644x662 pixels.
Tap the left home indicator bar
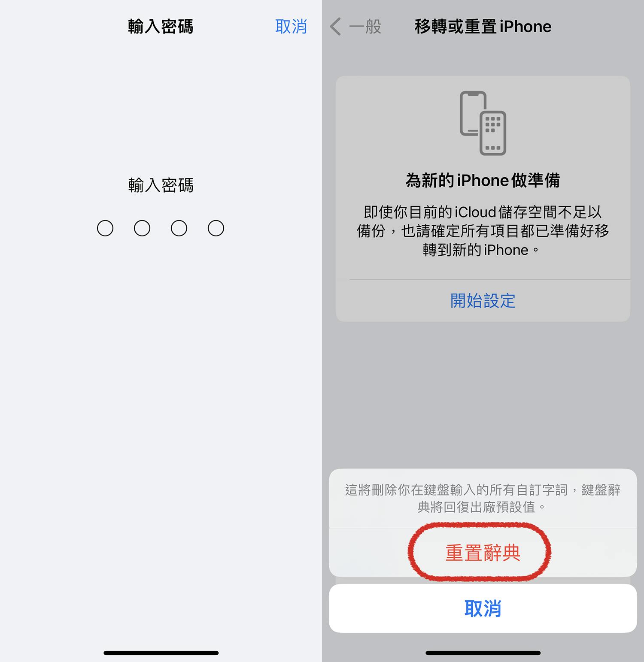tap(161, 653)
